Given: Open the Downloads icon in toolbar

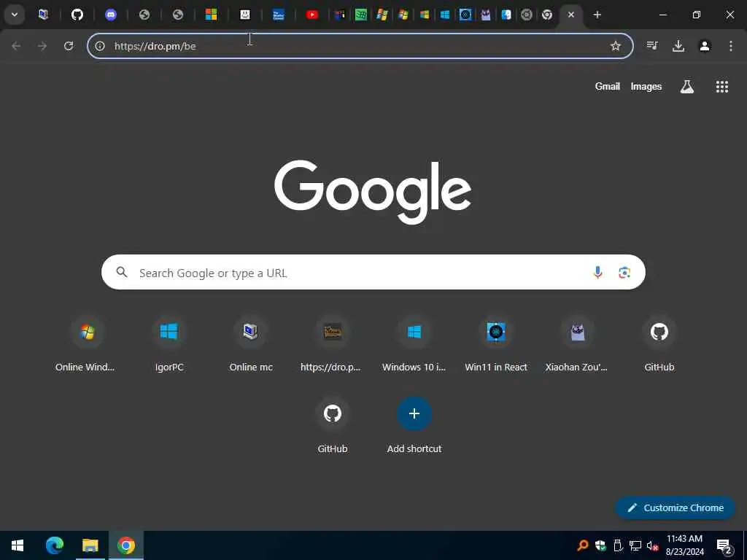Looking at the screenshot, I should tap(678, 46).
